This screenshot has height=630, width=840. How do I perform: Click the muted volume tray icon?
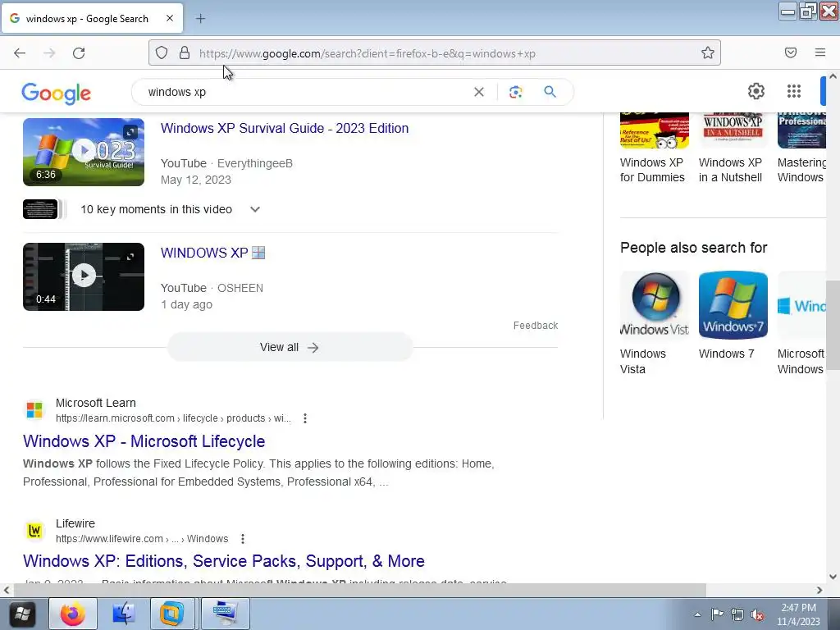pyautogui.click(x=757, y=614)
